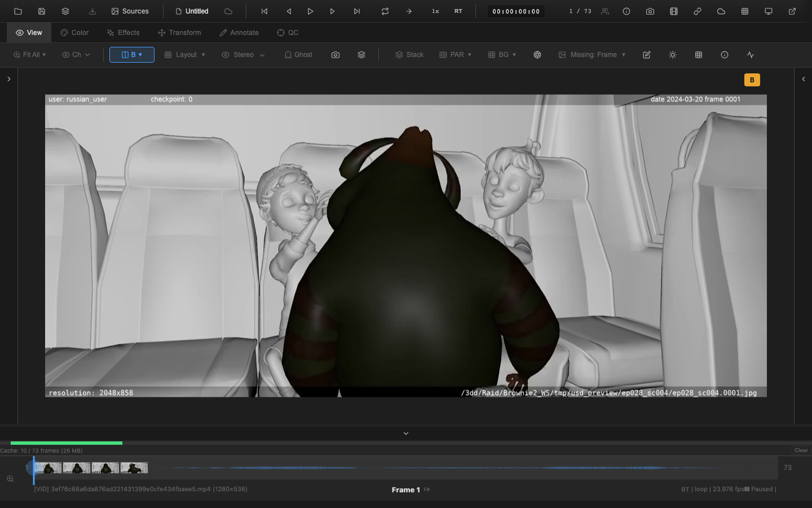Toggle the RT realtime playback button

458,11
